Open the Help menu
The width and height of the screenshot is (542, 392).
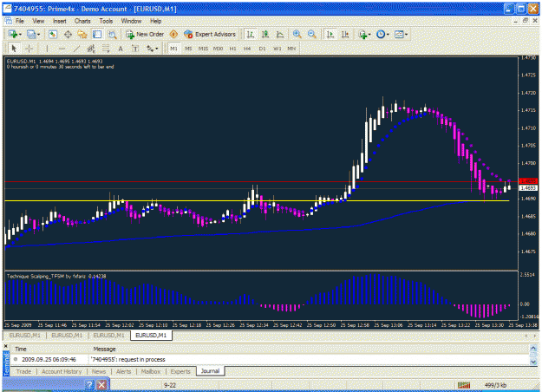click(x=155, y=21)
